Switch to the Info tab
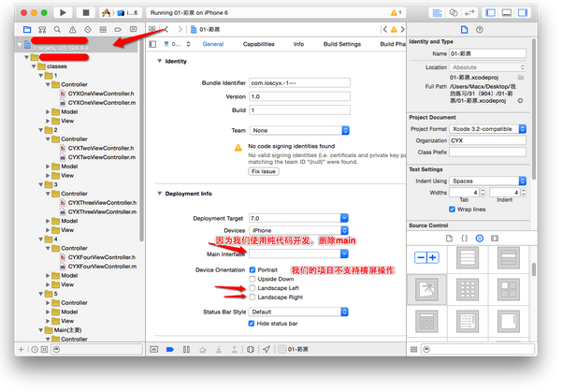This screenshot has width=563, height=392. tap(298, 44)
